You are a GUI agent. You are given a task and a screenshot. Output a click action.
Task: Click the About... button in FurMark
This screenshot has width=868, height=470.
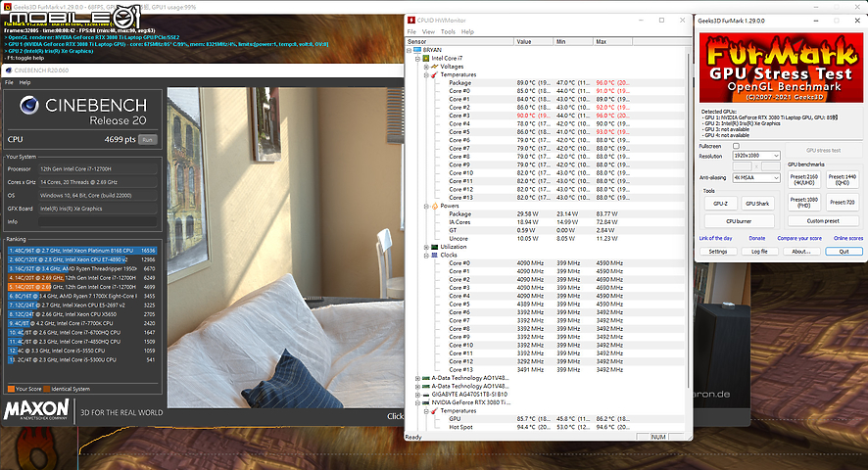tap(801, 252)
